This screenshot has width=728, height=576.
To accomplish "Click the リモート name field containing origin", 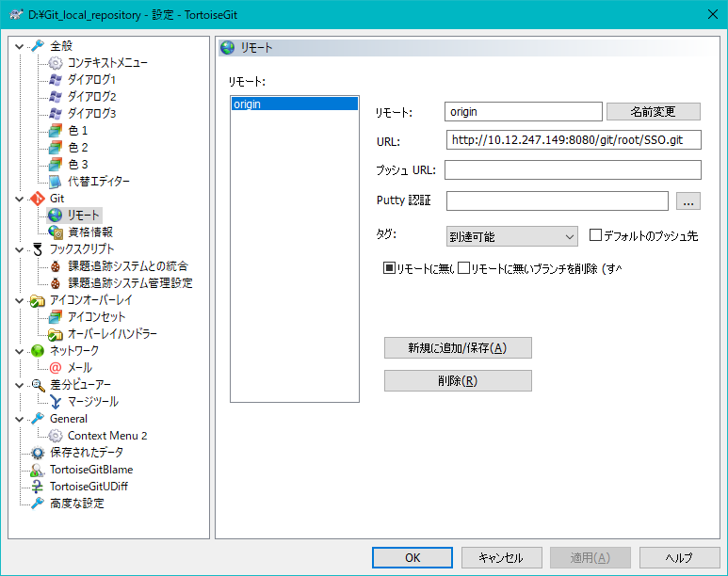I will pos(524,111).
